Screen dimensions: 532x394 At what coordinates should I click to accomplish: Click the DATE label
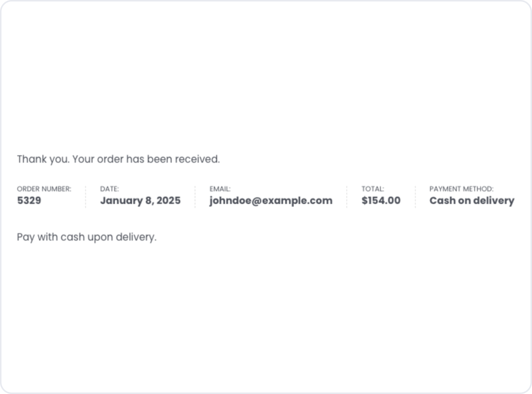tap(109, 189)
